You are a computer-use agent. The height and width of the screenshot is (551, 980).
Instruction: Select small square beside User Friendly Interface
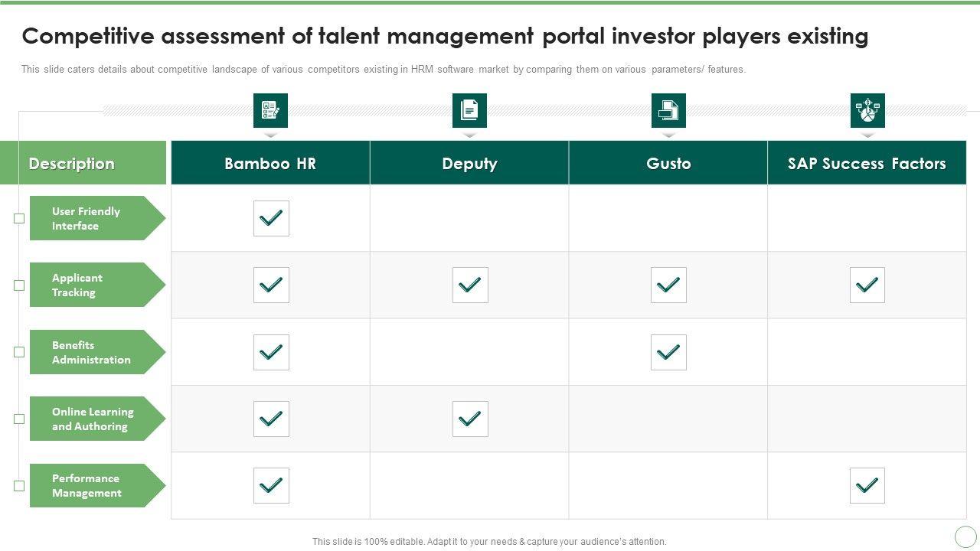19,218
